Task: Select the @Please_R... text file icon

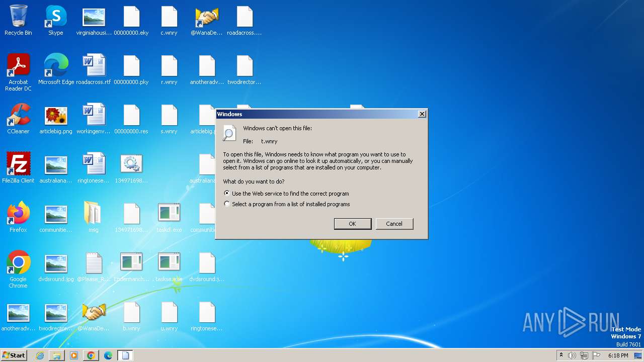Action: click(94, 267)
